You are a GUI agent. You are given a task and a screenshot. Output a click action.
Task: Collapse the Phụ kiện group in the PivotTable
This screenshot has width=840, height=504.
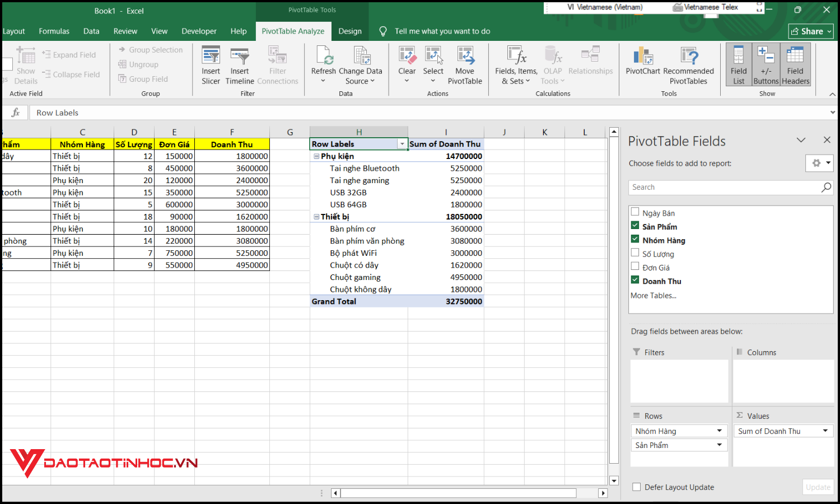tap(316, 156)
